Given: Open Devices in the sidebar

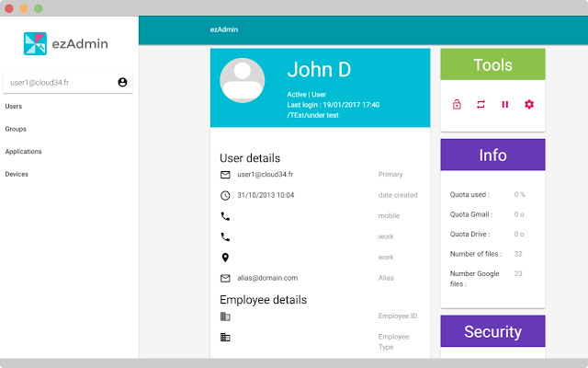Looking at the screenshot, I should click(17, 174).
